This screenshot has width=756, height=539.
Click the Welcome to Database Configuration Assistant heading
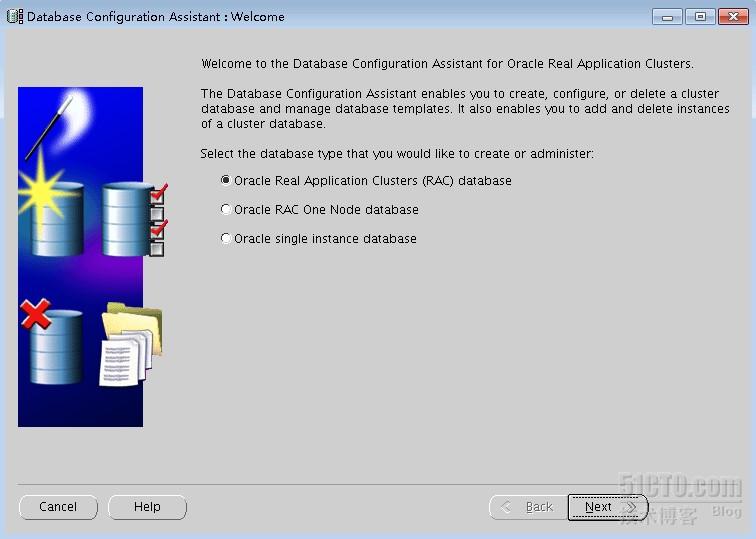click(x=447, y=64)
